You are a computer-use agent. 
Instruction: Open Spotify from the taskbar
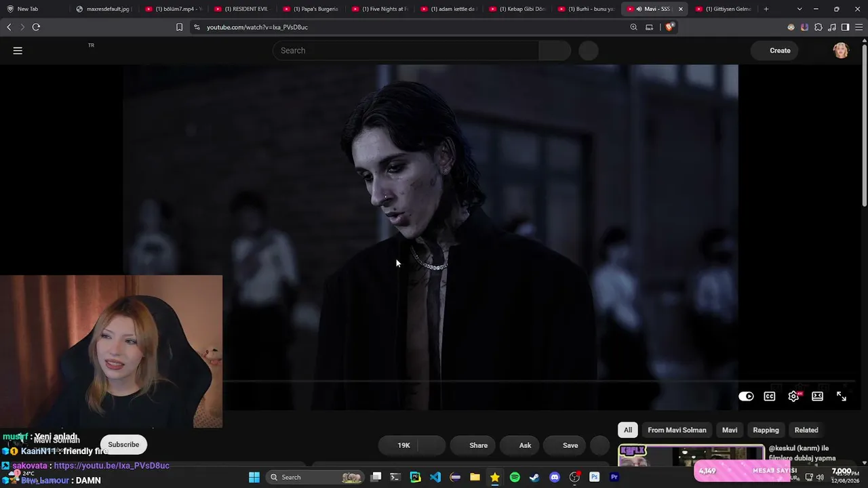click(x=515, y=477)
